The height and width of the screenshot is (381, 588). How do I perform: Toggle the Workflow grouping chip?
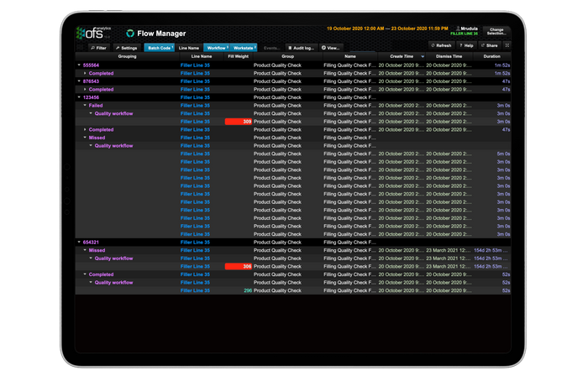coord(218,48)
